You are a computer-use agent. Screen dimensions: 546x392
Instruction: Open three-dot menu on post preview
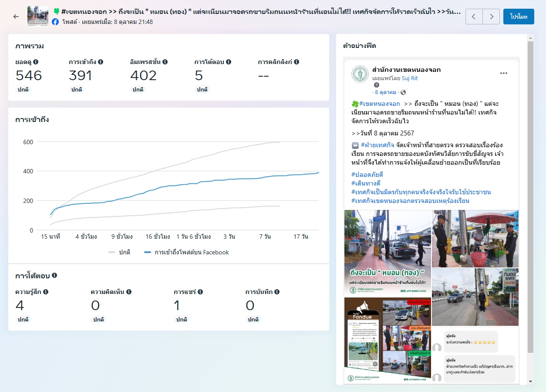point(504,73)
